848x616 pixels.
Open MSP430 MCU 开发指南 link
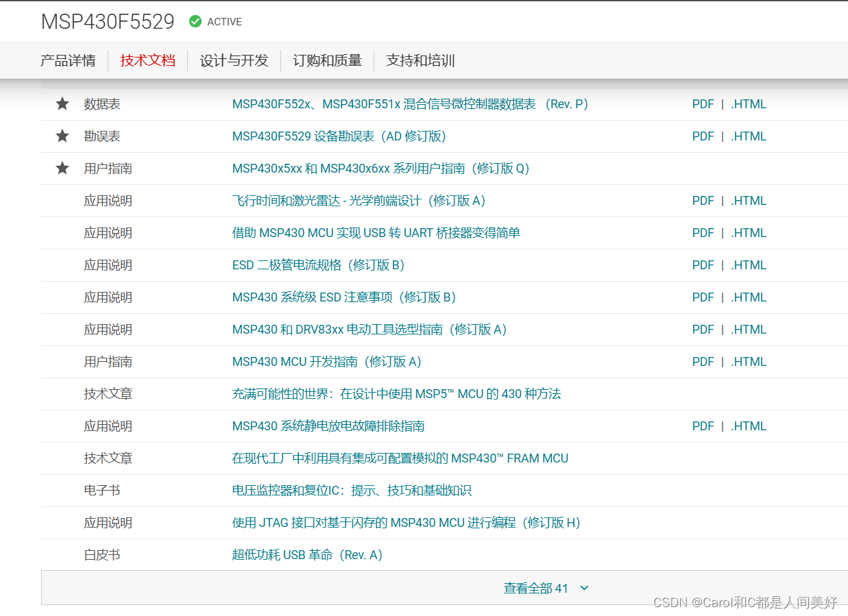(327, 362)
